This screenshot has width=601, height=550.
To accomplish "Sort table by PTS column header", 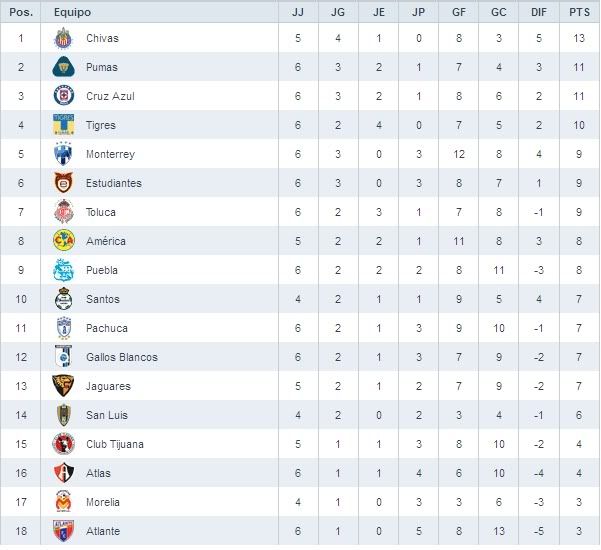I will click(x=579, y=12).
